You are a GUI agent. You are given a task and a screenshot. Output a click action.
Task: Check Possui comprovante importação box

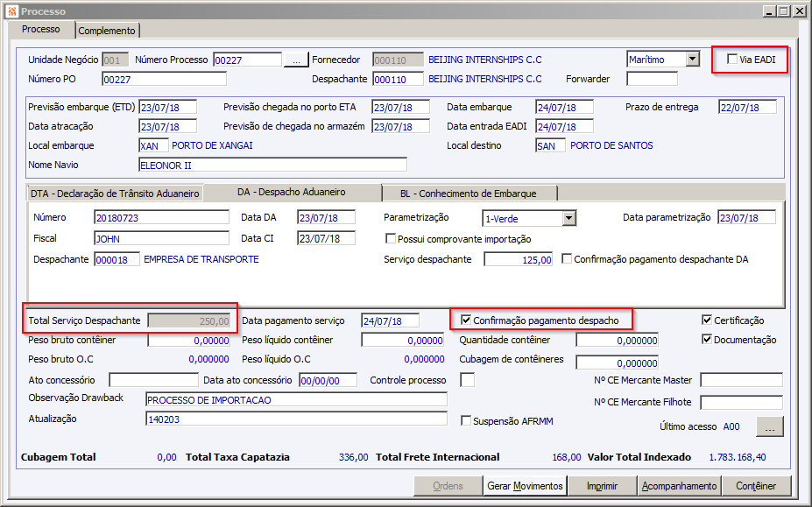pos(391,239)
